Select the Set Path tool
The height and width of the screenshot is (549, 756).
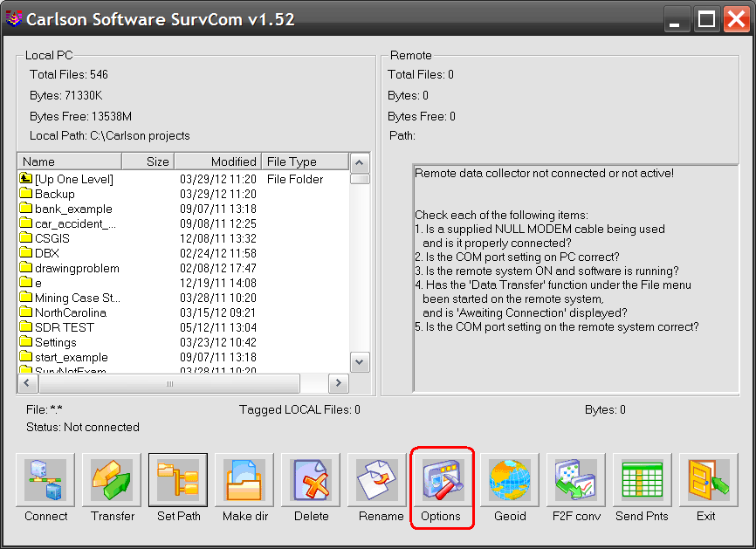[x=178, y=479]
